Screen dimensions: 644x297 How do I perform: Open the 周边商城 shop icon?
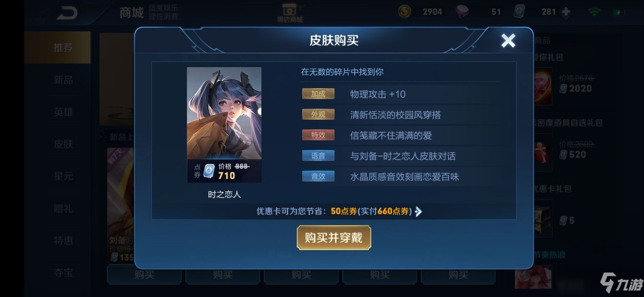[x=291, y=12]
